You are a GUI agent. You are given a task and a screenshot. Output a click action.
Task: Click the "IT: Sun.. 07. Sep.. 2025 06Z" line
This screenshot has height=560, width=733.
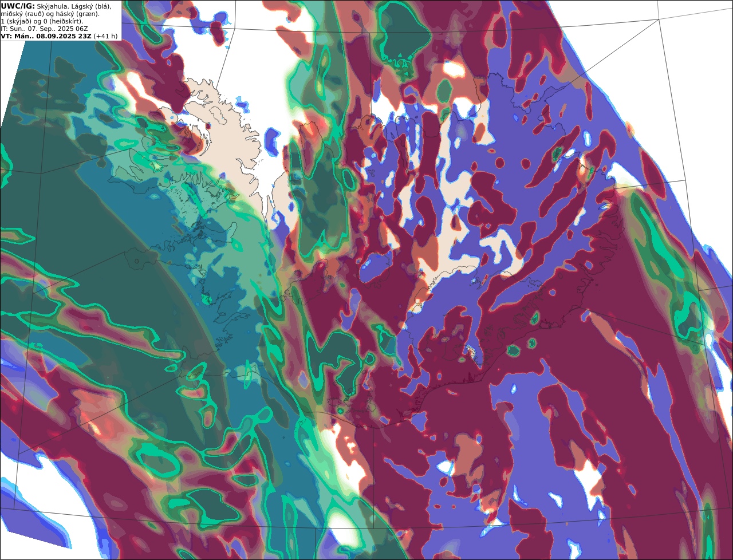[x=44, y=29]
